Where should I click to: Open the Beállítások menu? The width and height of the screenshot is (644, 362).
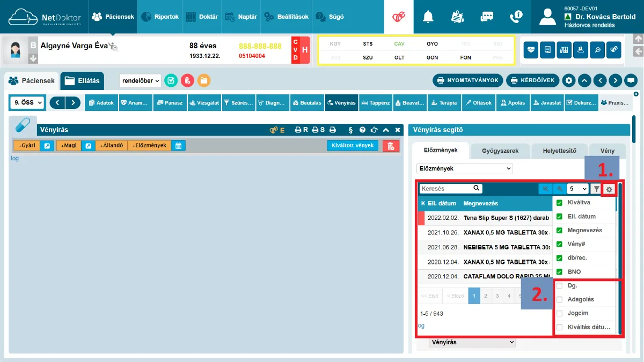(x=286, y=17)
